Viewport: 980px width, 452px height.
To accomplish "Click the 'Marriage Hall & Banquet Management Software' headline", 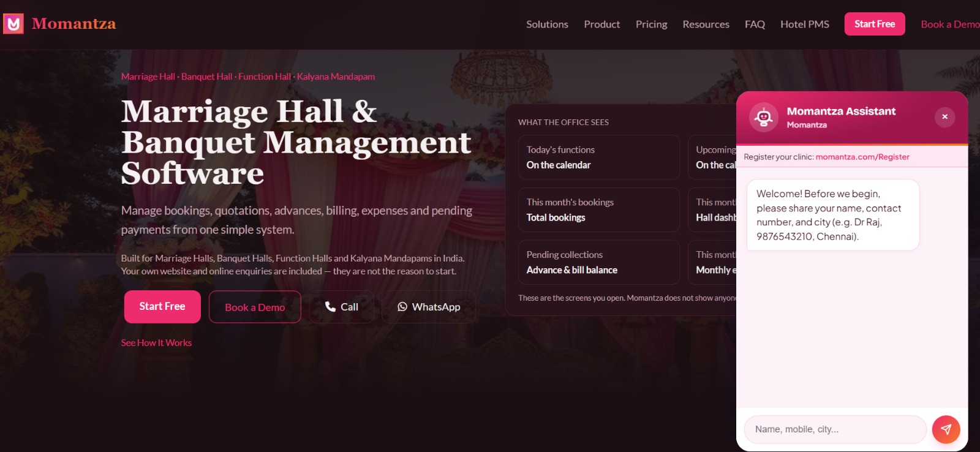I will tap(296, 142).
